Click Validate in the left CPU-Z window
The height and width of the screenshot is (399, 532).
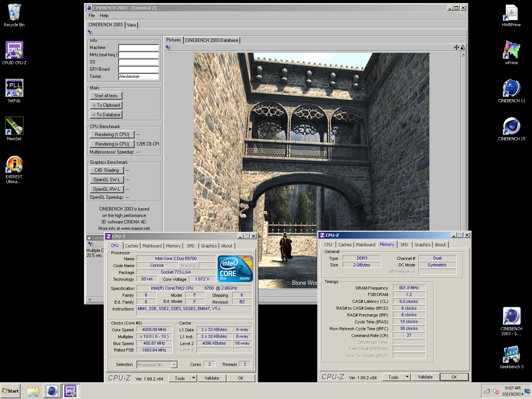click(212, 378)
